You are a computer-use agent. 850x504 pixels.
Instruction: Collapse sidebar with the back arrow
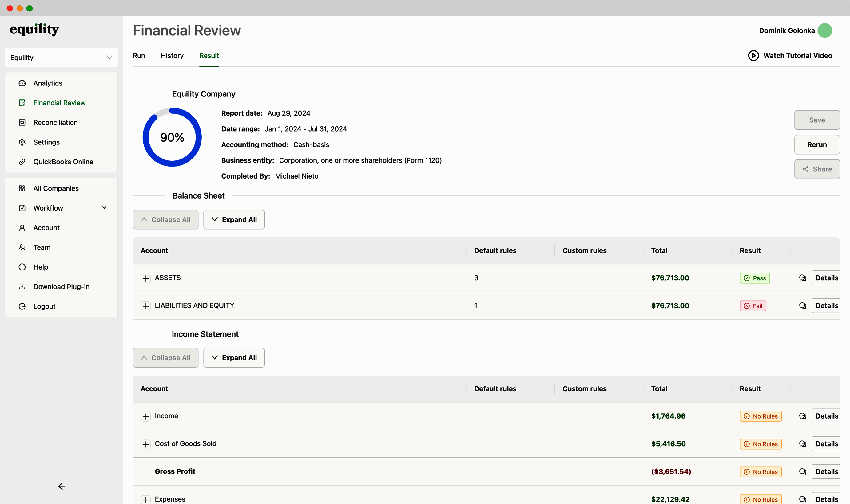[61, 486]
